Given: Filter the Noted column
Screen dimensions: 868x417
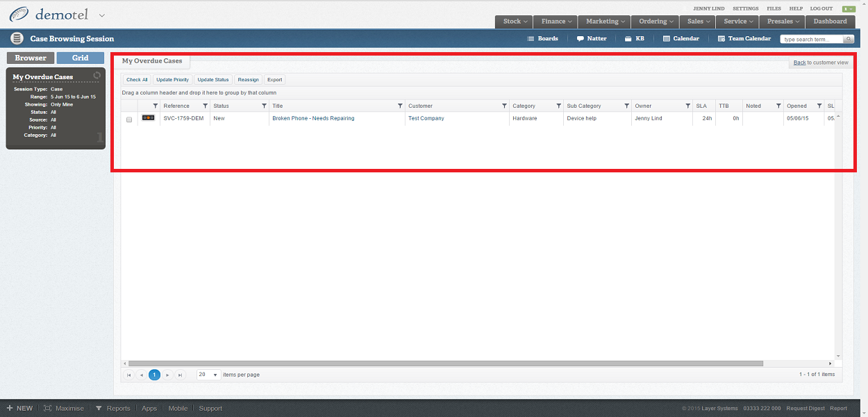Looking at the screenshot, I should click(778, 106).
